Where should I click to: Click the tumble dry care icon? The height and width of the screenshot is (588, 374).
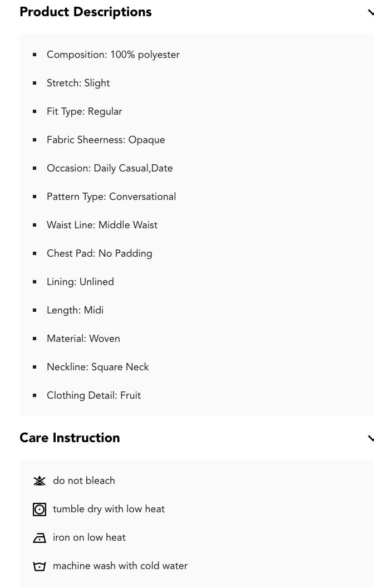tap(40, 509)
